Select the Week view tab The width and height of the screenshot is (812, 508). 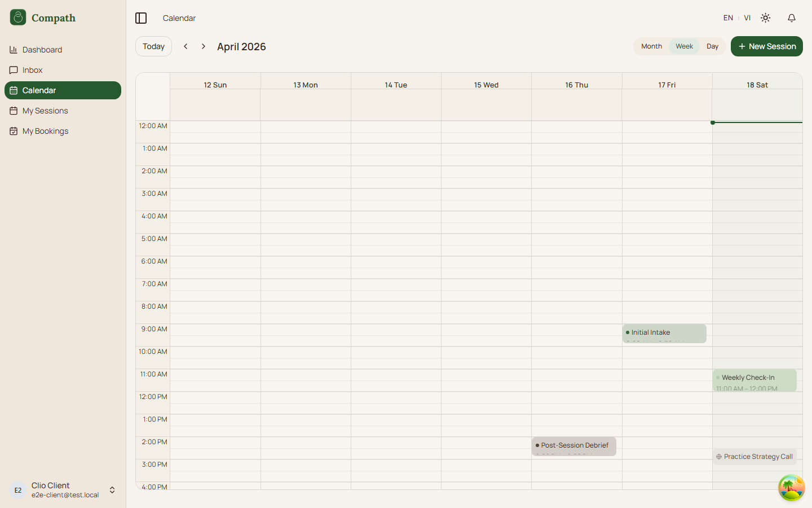point(684,46)
